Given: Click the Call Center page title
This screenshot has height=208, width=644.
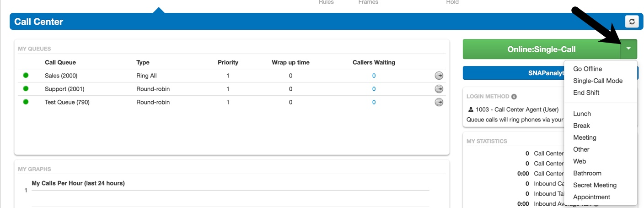Looking at the screenshot, I should (39, 22).
